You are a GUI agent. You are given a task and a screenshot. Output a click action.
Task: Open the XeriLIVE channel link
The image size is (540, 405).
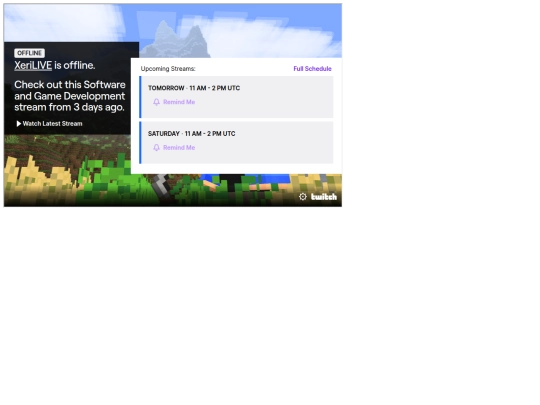click(33, 65)
